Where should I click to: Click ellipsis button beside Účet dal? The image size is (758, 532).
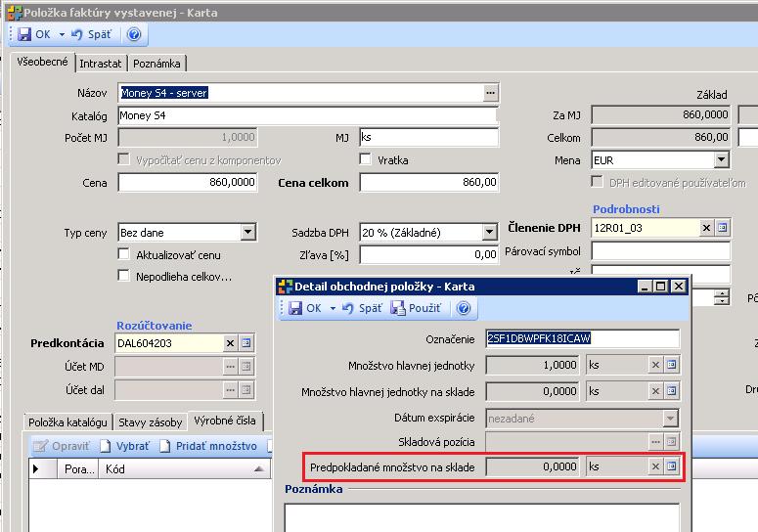tap(230, 389)
